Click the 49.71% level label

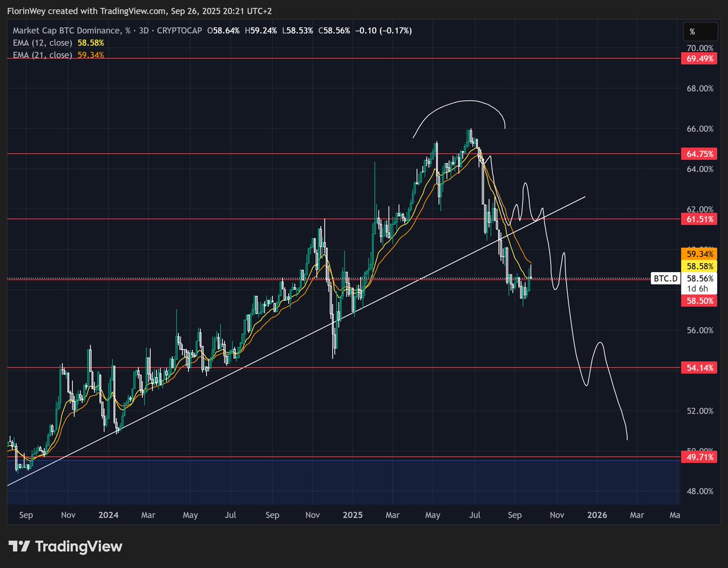[699, 456]
